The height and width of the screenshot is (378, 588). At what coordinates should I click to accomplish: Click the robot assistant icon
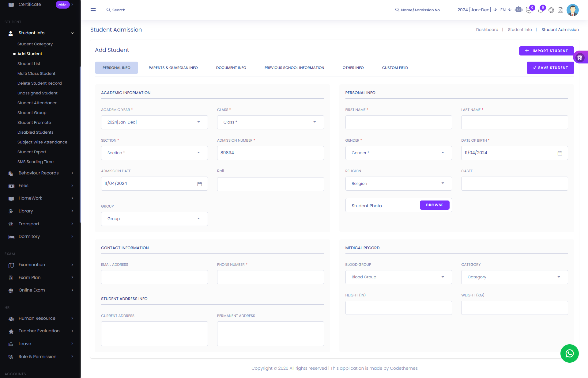(518, 10)
